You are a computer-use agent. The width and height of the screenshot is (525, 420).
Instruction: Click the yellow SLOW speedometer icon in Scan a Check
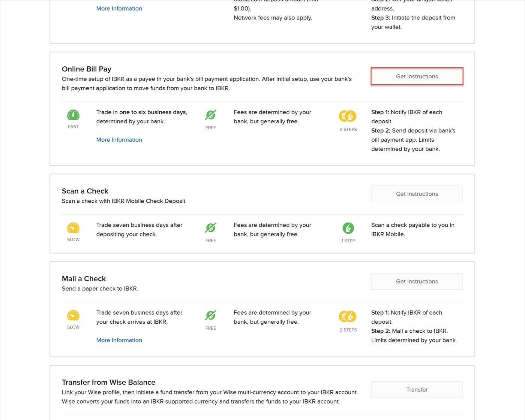[x=73, y=228]
